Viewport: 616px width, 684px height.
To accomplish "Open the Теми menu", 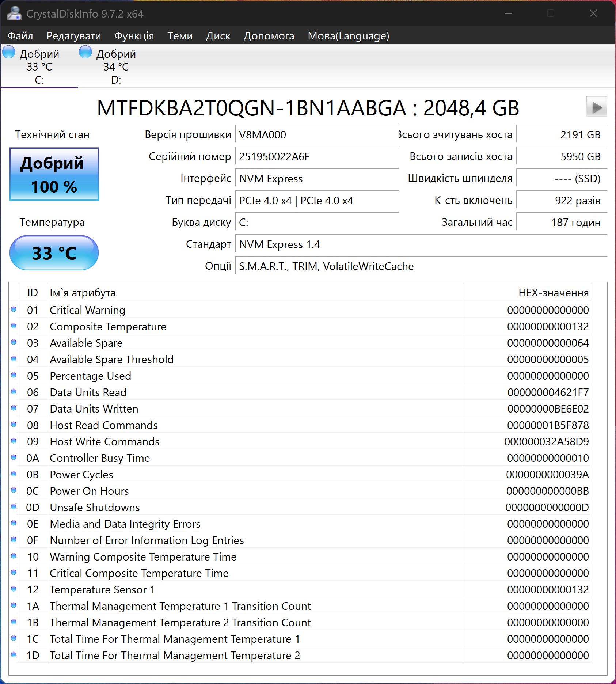I will (x=180, y=36).
